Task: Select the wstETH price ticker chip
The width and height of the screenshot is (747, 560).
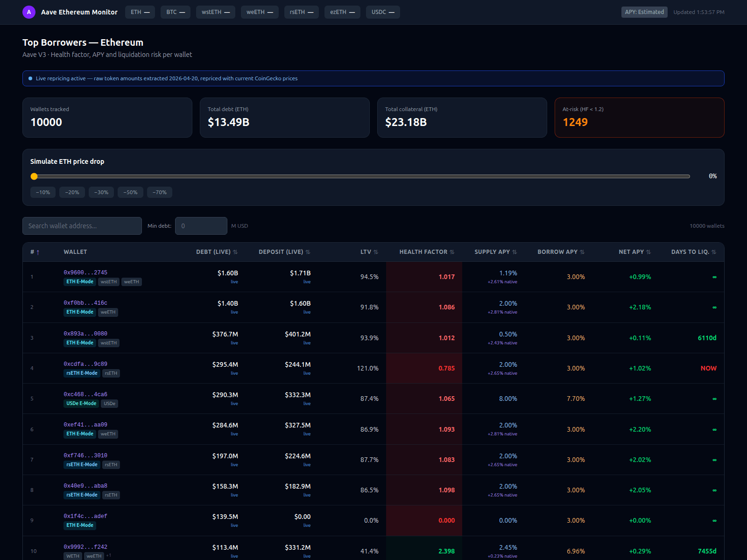Action: coord(216,12)
